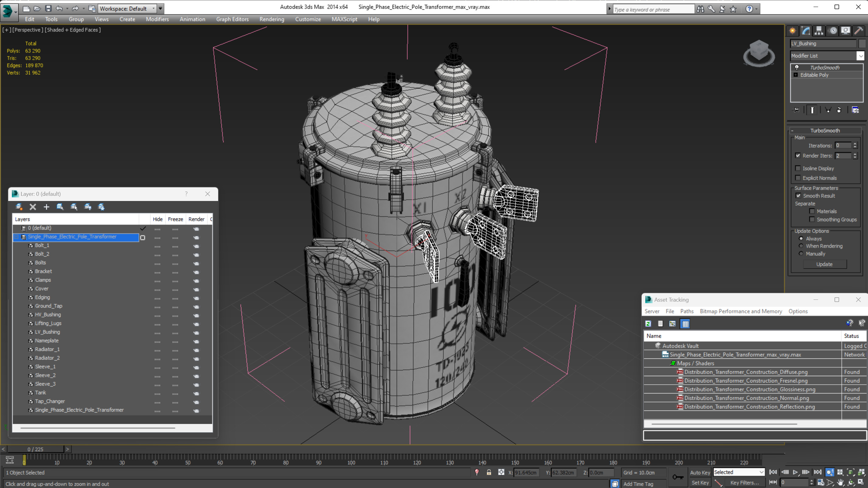Toggle Show End Result icon

tap(812, 110)
